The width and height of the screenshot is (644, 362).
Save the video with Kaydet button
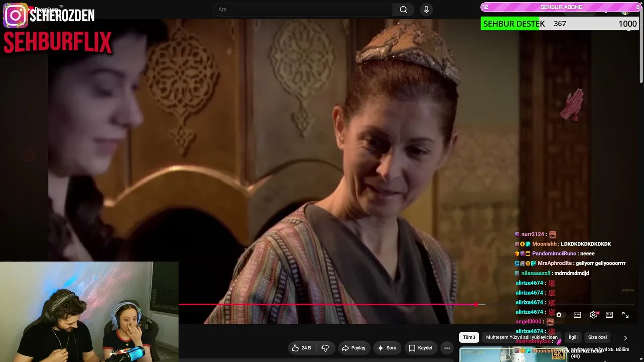click(x=421, y=348)
